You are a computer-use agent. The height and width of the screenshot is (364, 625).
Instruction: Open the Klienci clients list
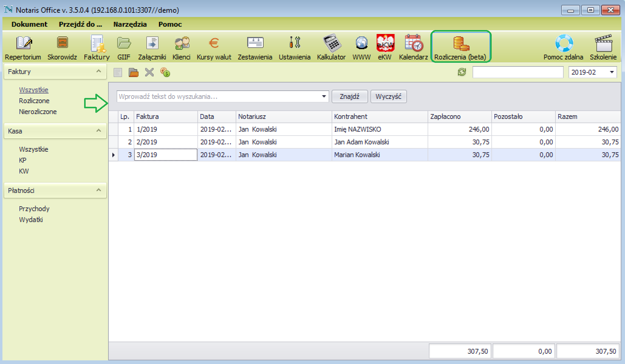coord(181,48)
